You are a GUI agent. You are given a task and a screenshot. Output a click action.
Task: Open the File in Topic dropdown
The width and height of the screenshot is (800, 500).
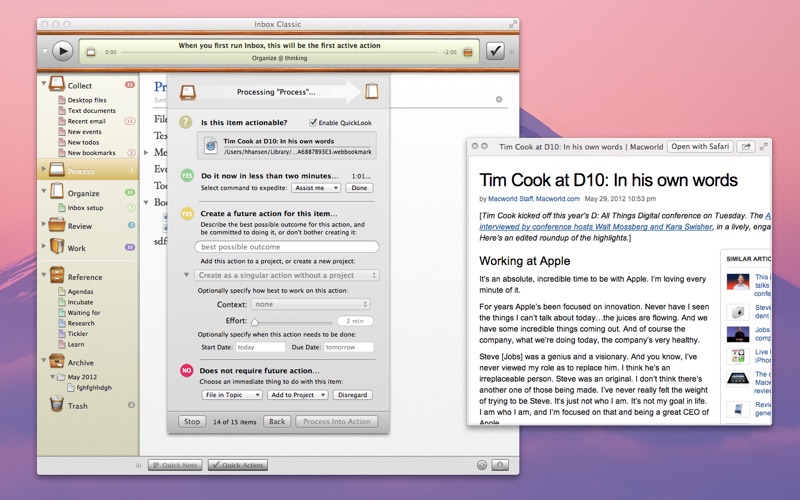[x=232, y=395]
